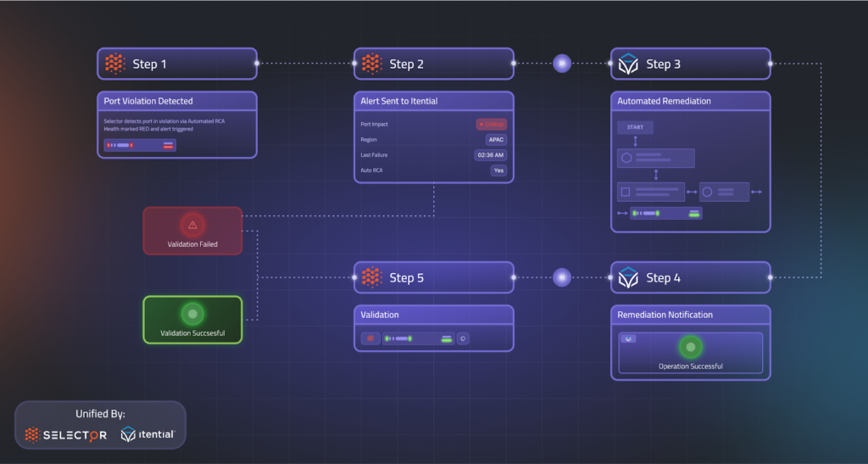Click the APAC region value

tap(496, 139)
